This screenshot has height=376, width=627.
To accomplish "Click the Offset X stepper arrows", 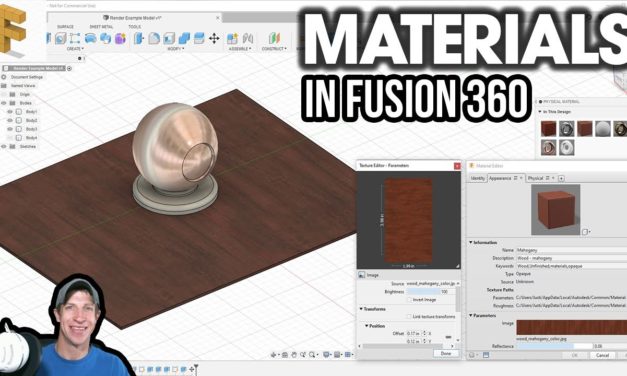I will 425,333.
